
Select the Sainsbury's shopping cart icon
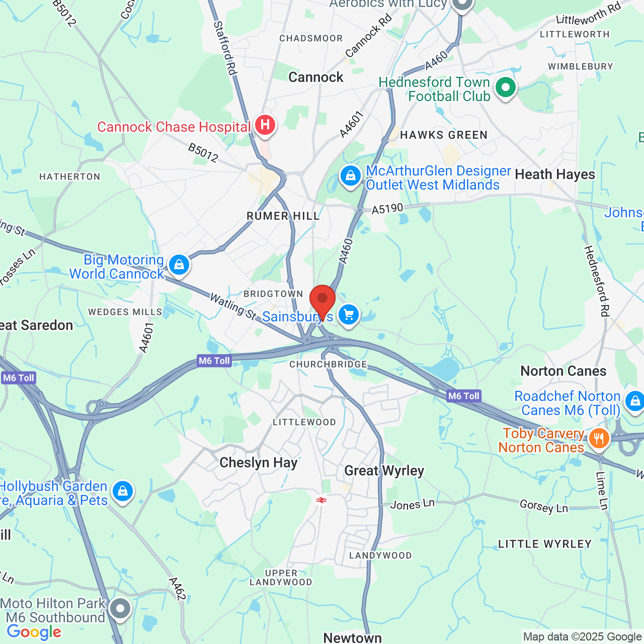click(x=349, y=315)
